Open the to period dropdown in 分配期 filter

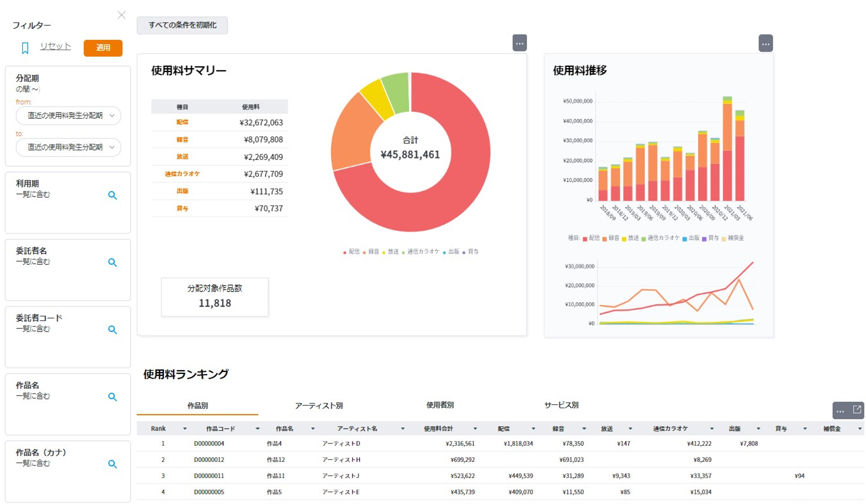(x=68, y=147)
